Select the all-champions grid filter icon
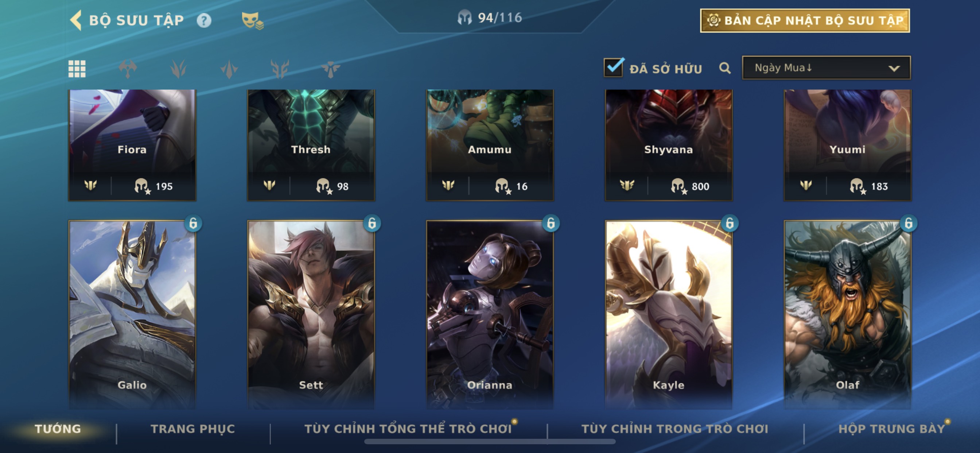This screenshot has height=453, width=980. (x=77, y=69)
